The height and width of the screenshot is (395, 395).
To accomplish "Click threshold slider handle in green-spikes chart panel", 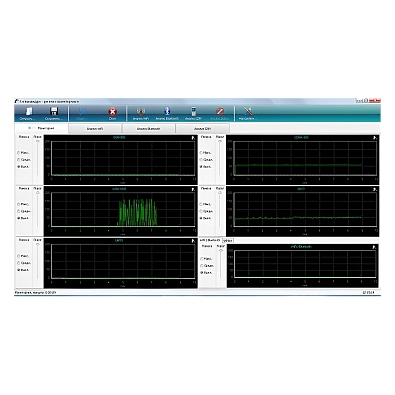I will tap(38, 193).
